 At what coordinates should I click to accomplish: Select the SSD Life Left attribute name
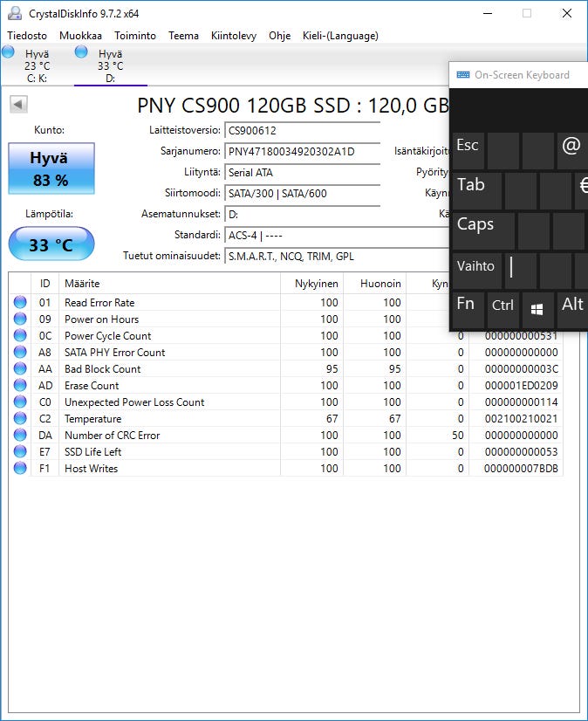92,451
